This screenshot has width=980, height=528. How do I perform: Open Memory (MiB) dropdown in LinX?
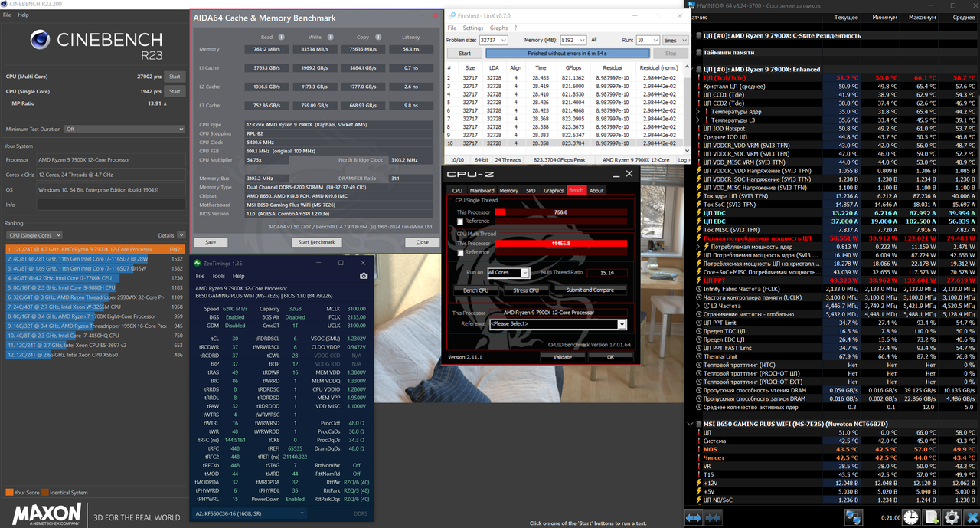573,40
